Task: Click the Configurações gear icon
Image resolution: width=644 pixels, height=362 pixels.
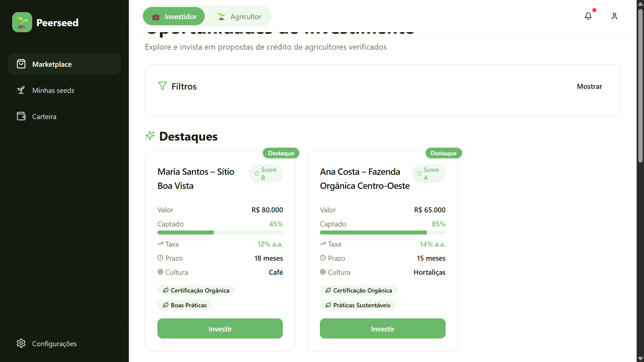Action: [21, 343]
